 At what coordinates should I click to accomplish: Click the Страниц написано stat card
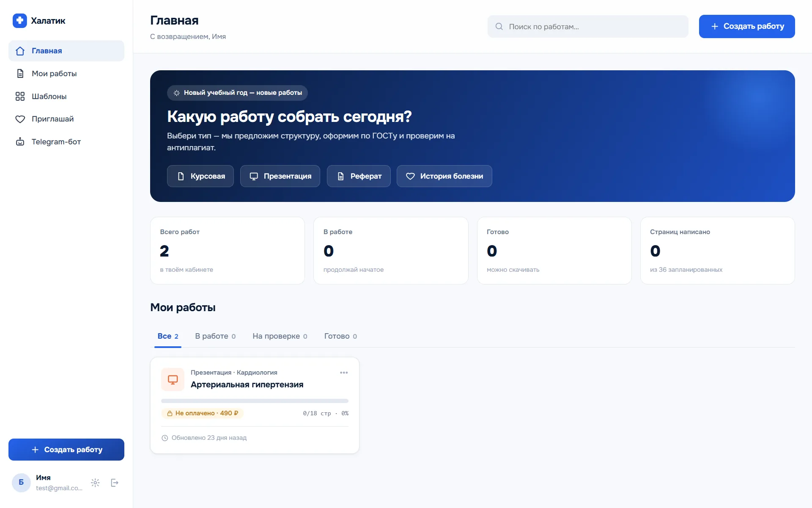[x=718, y=251]
